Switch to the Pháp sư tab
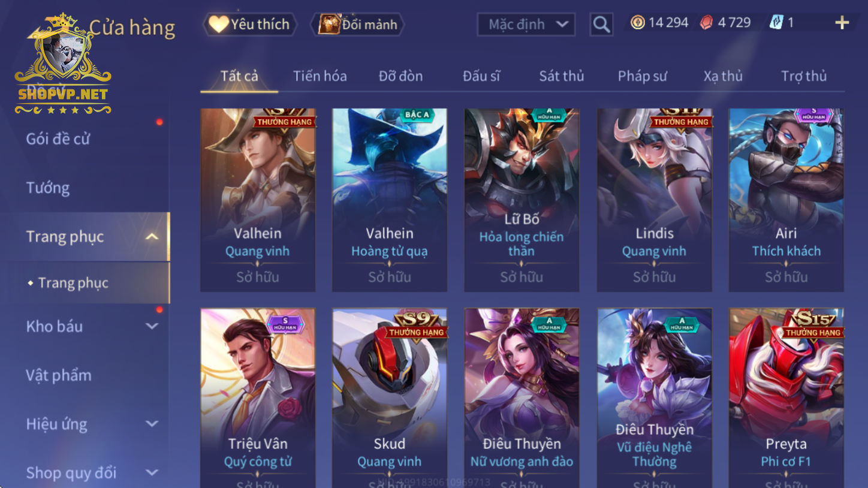868x488 pixels. [642, 76]
